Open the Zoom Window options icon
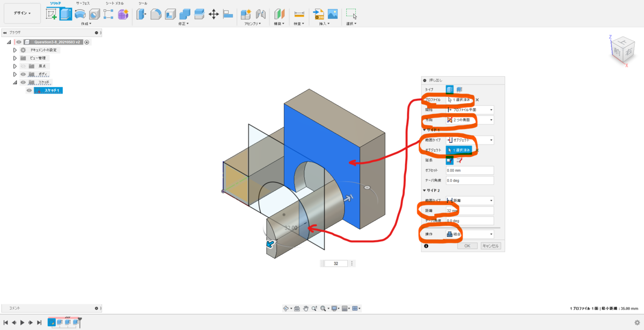 pos(323,309)
